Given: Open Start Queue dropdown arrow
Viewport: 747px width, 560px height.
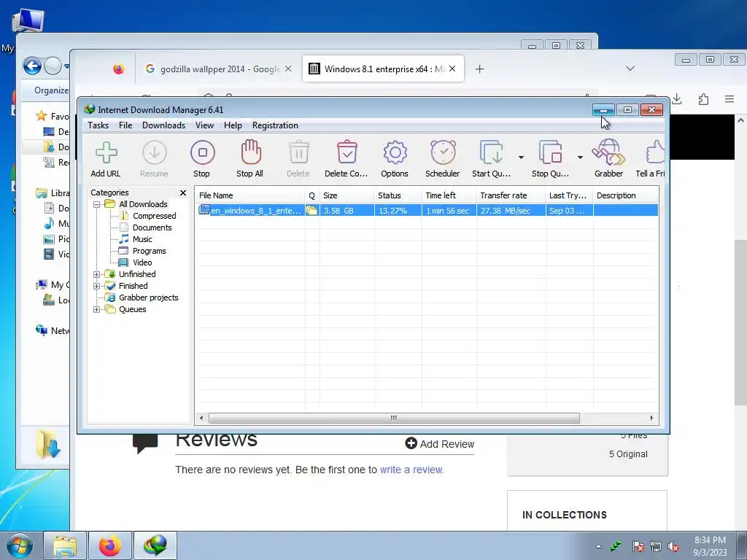Looking at the screenshot, I should click(x=521, y=157).
